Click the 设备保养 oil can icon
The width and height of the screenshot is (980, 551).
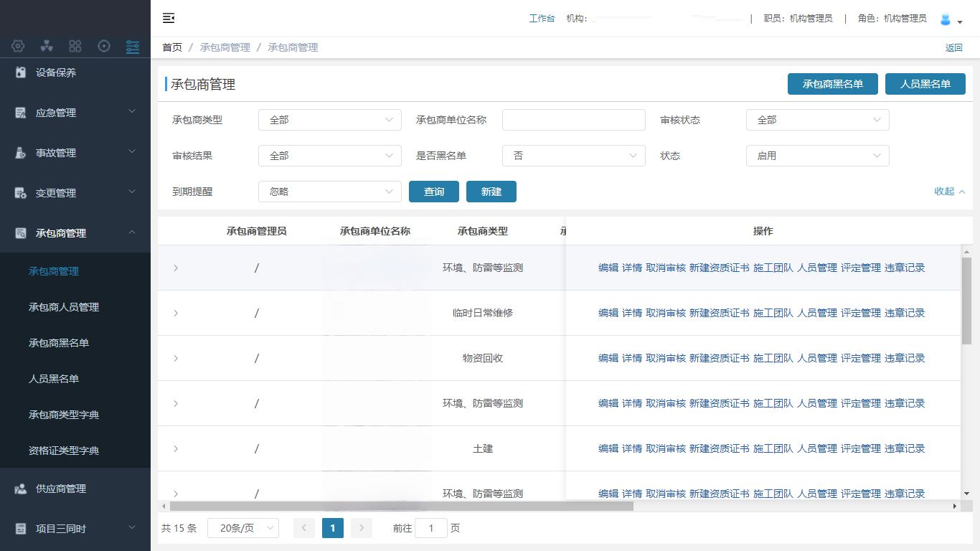[x=21, y=72]
